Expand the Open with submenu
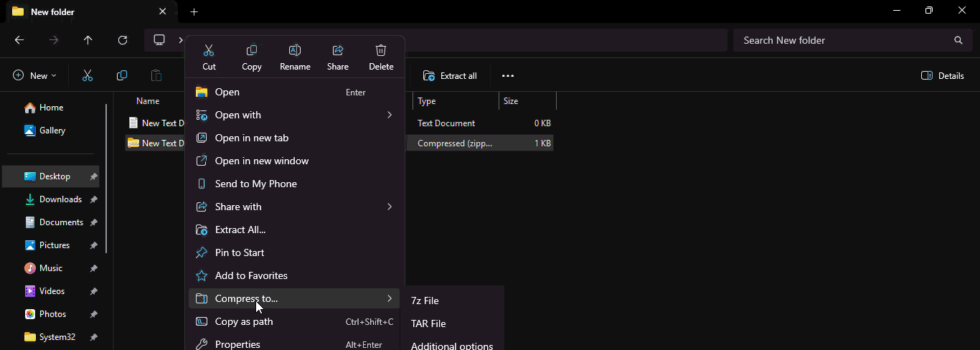Screen dimensions: 980x350 coord(390,115)
